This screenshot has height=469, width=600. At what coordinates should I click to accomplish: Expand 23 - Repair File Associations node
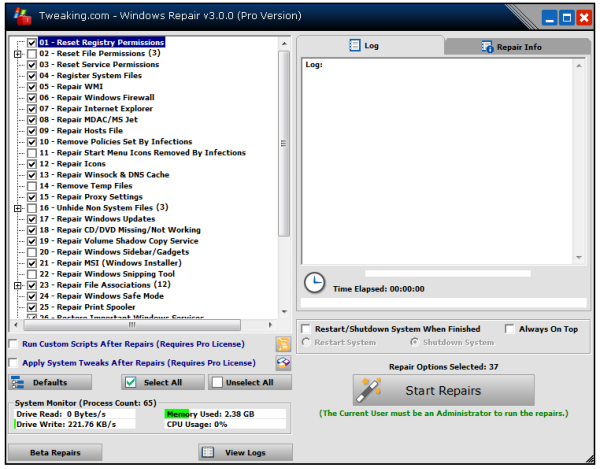18,285
